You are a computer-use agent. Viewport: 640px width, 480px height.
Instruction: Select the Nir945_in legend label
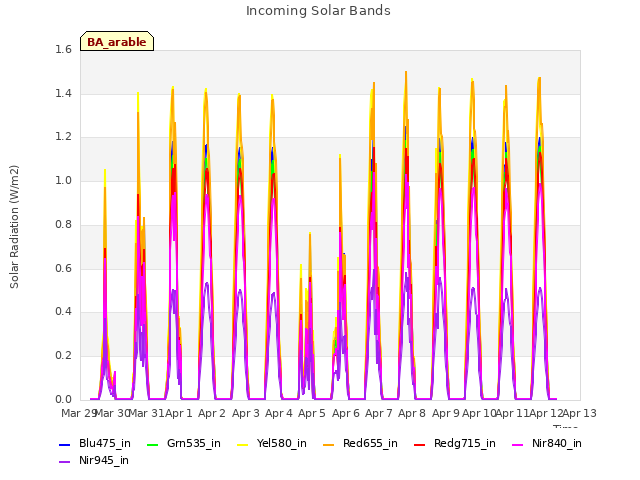pos(104,461)
